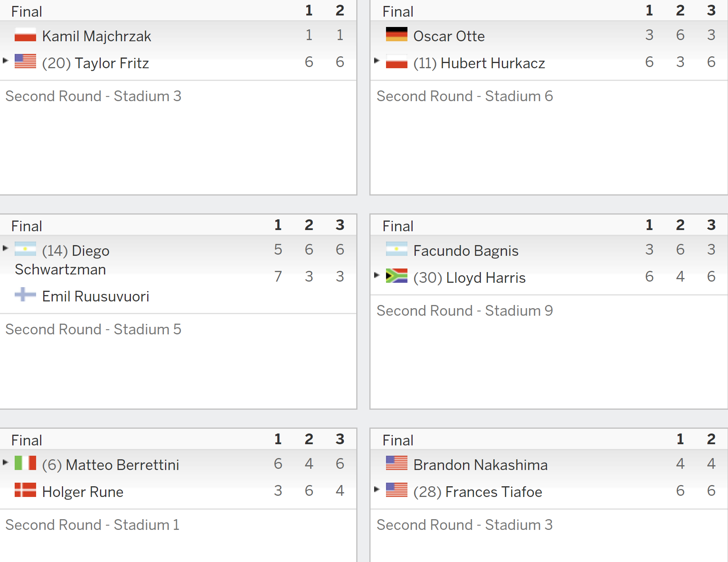Click Second Round - Stadium 9 label
728x562 pixels.
point(465,311)
